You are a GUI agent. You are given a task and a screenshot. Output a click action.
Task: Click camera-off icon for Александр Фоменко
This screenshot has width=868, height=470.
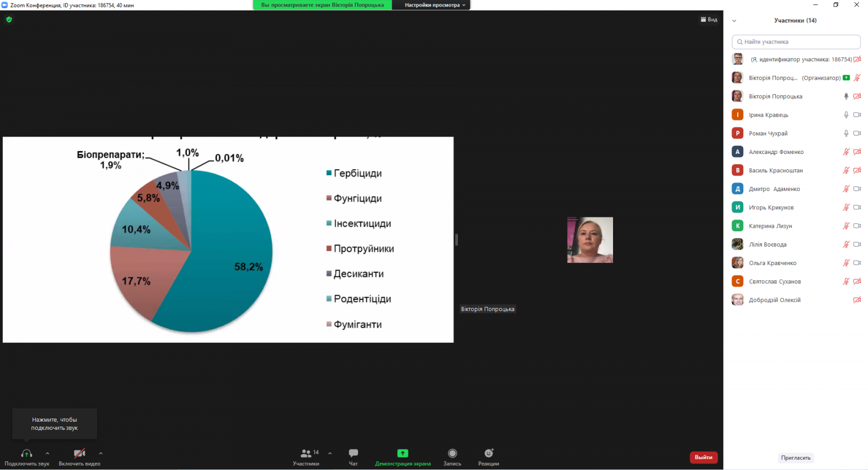tap(857, 152)
